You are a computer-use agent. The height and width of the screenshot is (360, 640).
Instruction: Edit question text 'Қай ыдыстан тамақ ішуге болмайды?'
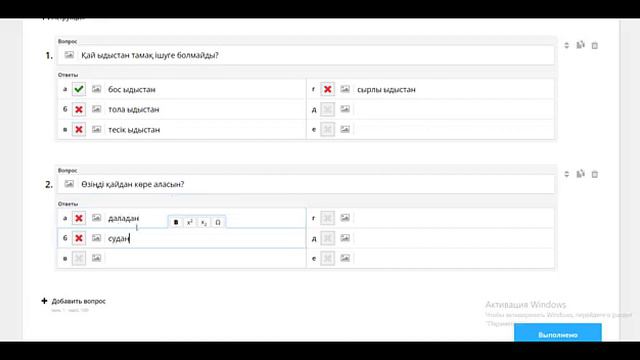150,55
